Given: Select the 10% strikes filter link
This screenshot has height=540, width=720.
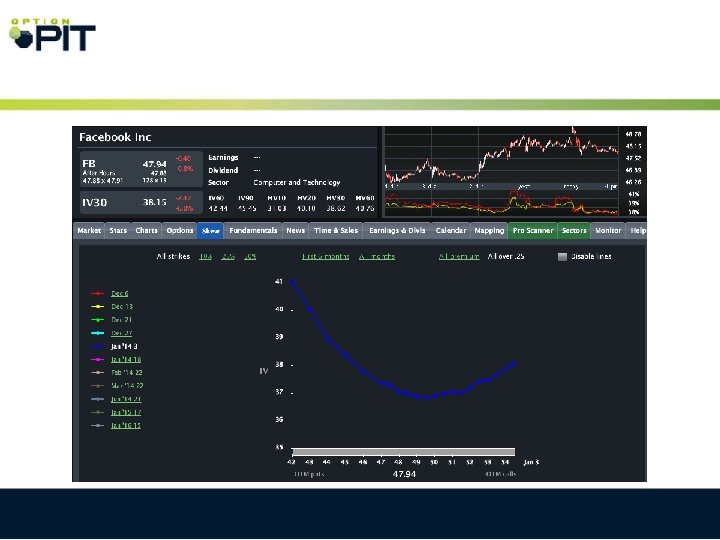Looking at the screenshot, I should [205, 256].
